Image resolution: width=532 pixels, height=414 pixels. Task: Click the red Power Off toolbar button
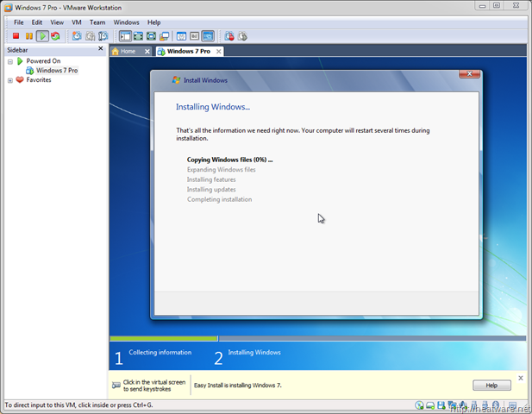(x=16, y=36)
